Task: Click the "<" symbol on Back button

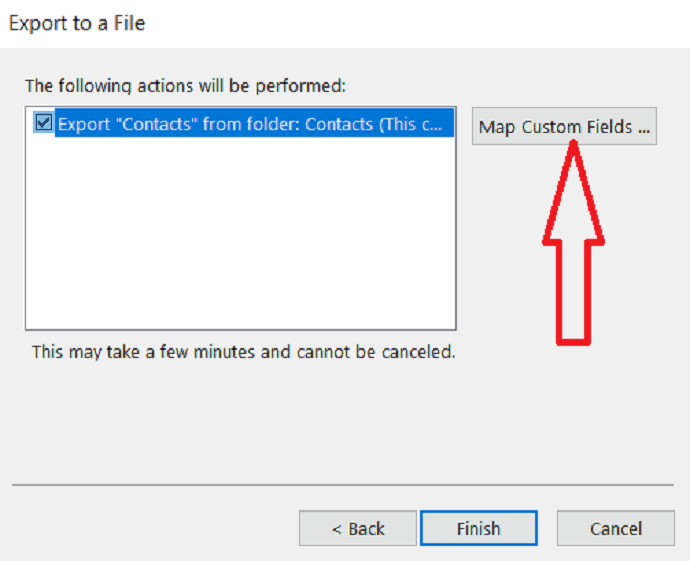Action: (x=337, y=529)
